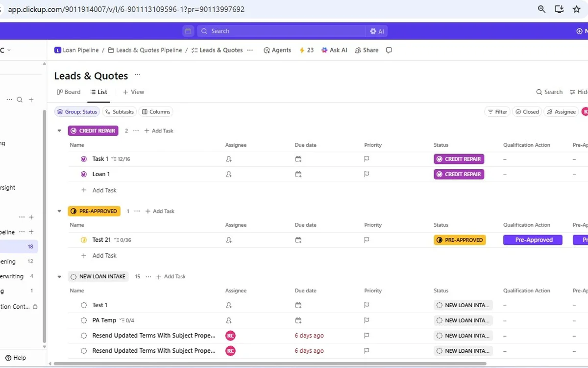
Task: Open the Filter option
Action: tap(497, 112)
